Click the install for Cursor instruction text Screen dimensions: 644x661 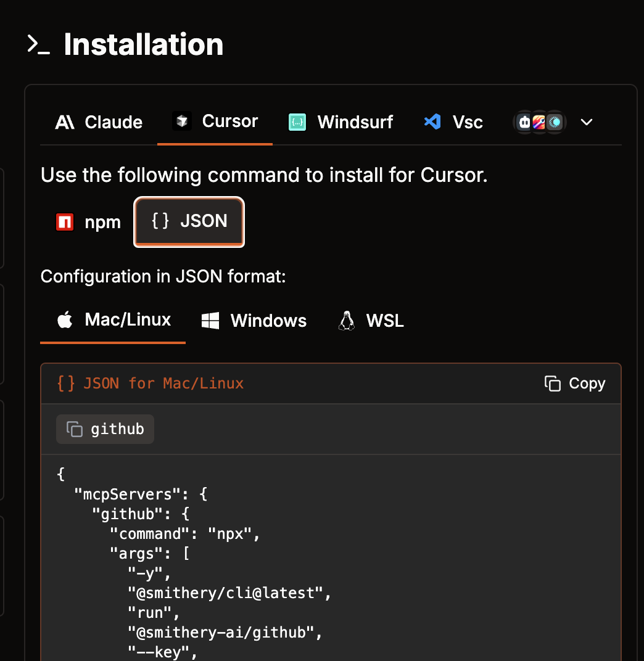tap(264, 175)
